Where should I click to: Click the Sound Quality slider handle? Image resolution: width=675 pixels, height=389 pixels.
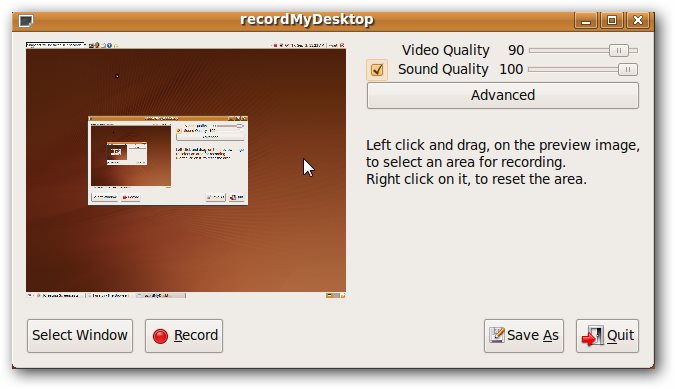click(x=628, y=69)
